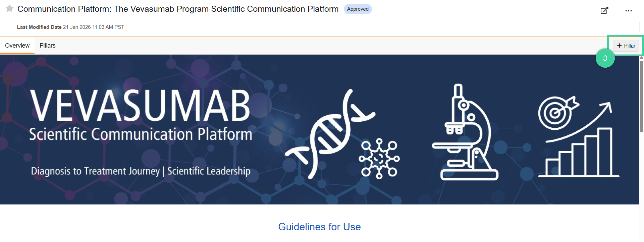Expand additional actions via the ellipsis
Screen dimensions: 644x242
coord(629,10)
